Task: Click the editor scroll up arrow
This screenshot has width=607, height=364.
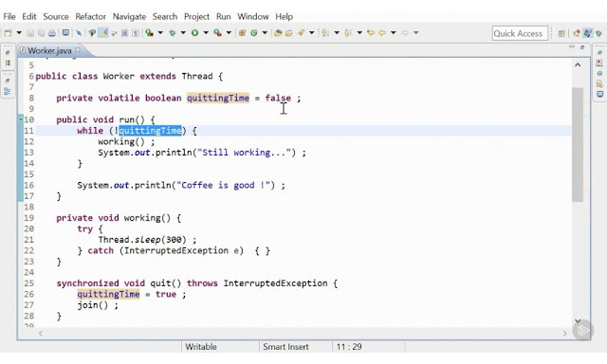Action: point(578,65)
